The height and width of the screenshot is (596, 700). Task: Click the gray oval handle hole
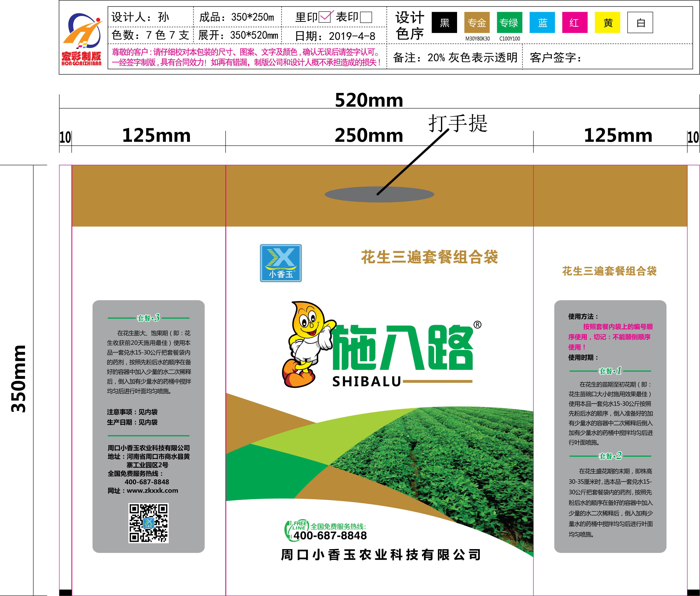tap(379, 194)
